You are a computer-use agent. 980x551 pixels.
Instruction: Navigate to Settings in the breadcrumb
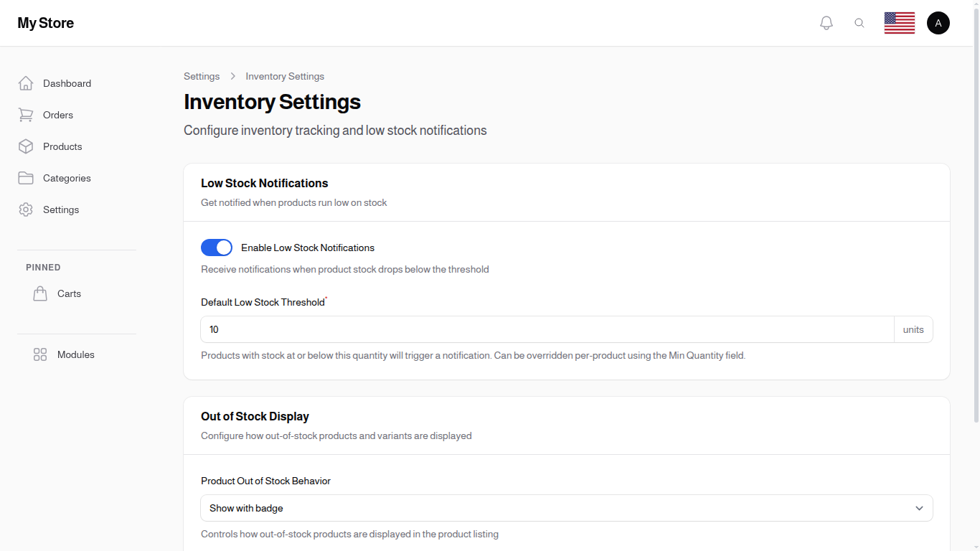tap(202, 76)
